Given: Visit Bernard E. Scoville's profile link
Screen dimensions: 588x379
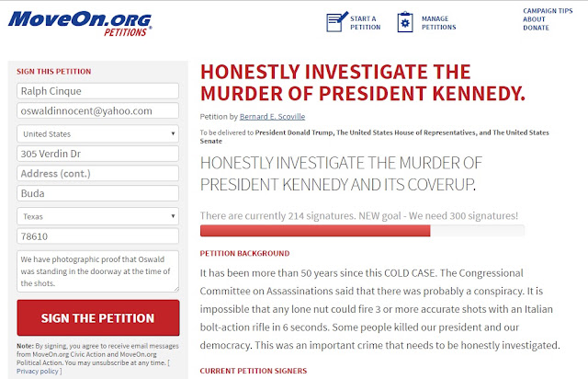Looking at the screenshot, I should (272, 117).
